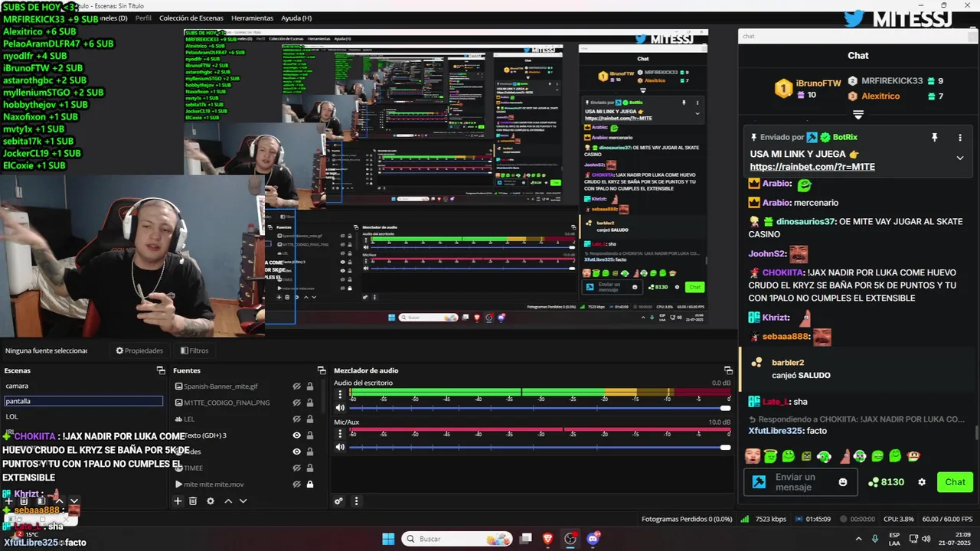Image resolution: width=980 pixels, height=551 pixels.
Task: Open the rainbet.com link in pinned message
Action: [812, 167]
